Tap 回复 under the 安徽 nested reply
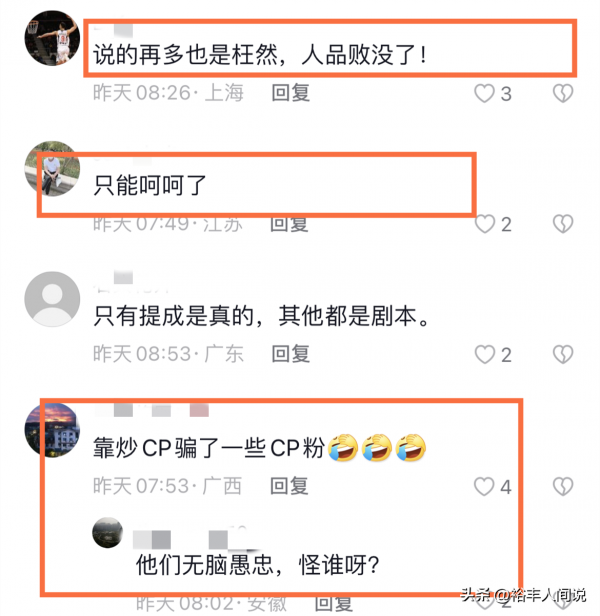The height and width of the screenshot is (616, 600). 334,605
